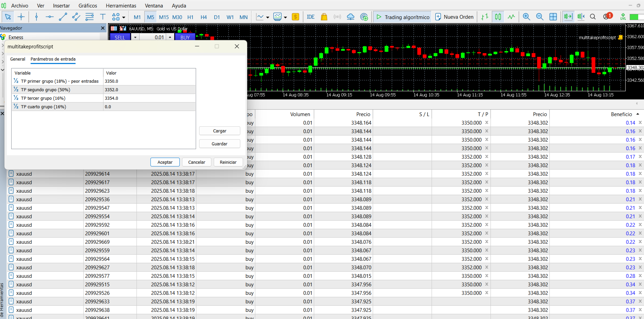The width and height of the screenshot is (644, 319).
Task: Open the SELL price dropdown arrow
Action: [135, 37]
